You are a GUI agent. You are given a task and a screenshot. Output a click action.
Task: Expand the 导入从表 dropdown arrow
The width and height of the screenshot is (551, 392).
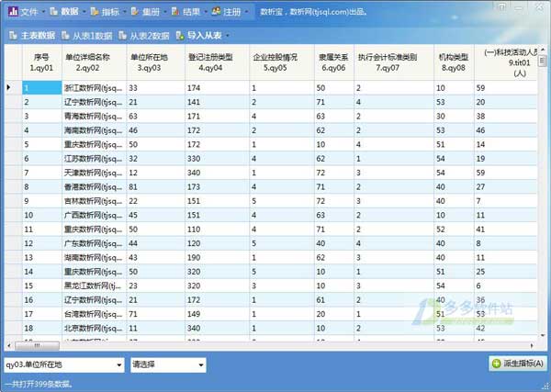pos(228,36)
